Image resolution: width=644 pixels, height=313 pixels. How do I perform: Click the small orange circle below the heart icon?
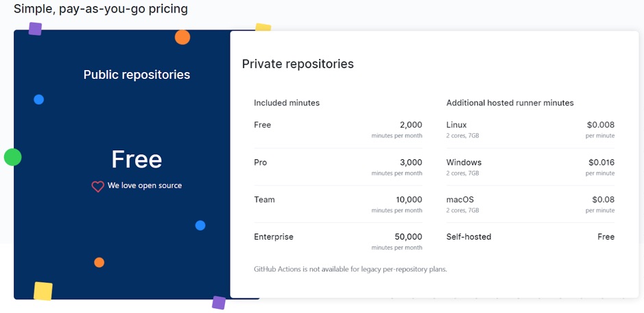click(x=99, y=262)
